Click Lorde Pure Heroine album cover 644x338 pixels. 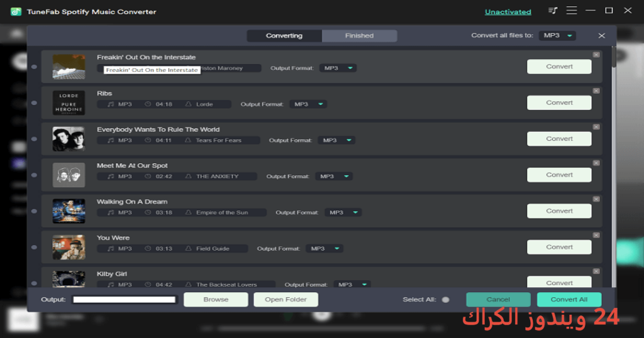point(69,102)
